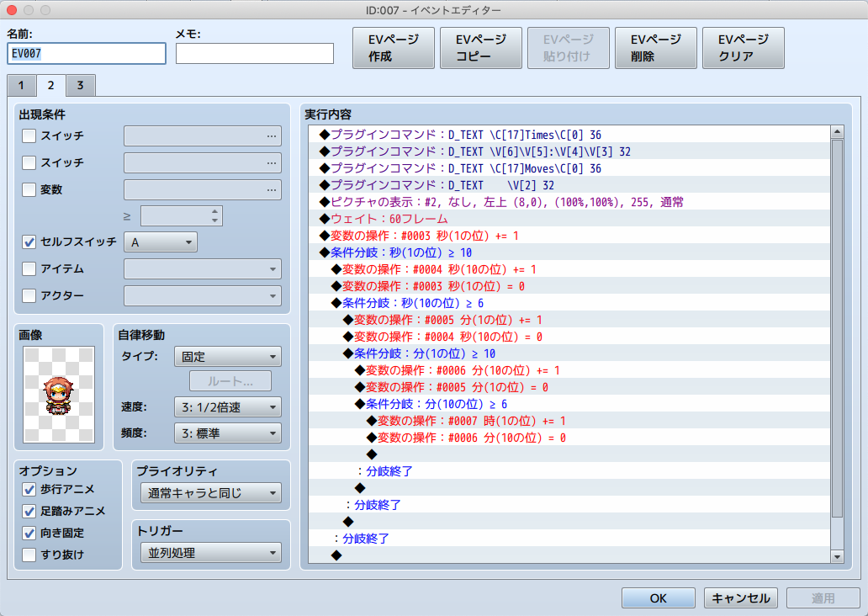868x616 pixels.
Task: Select the 変数の操作 #0006 分(10の位) = 0 line
Action: click(569, 438)
